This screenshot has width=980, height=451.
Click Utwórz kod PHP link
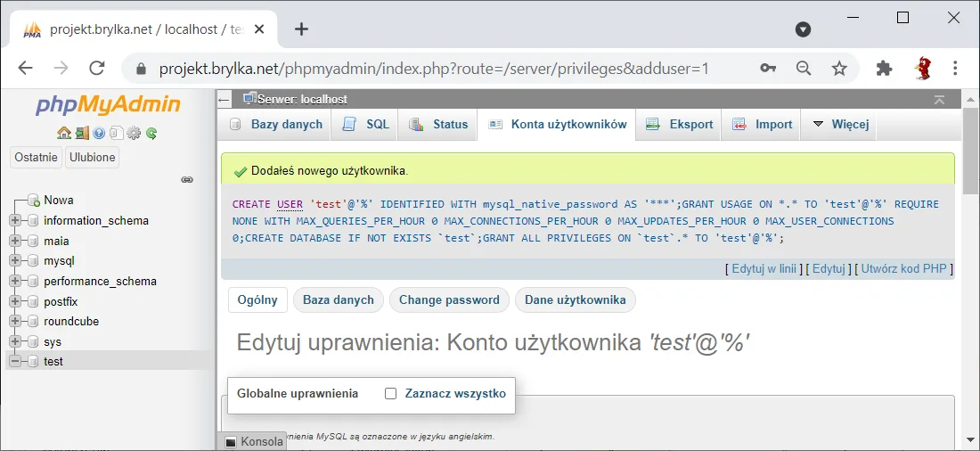[903, 269]
